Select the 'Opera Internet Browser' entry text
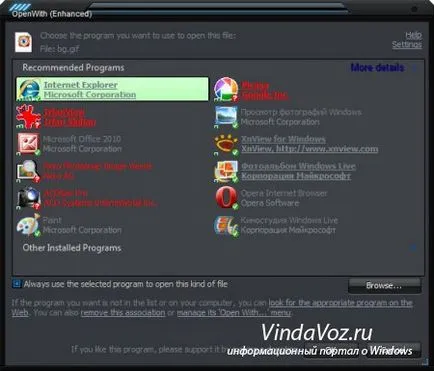434x371 pixels. (284, 193)
